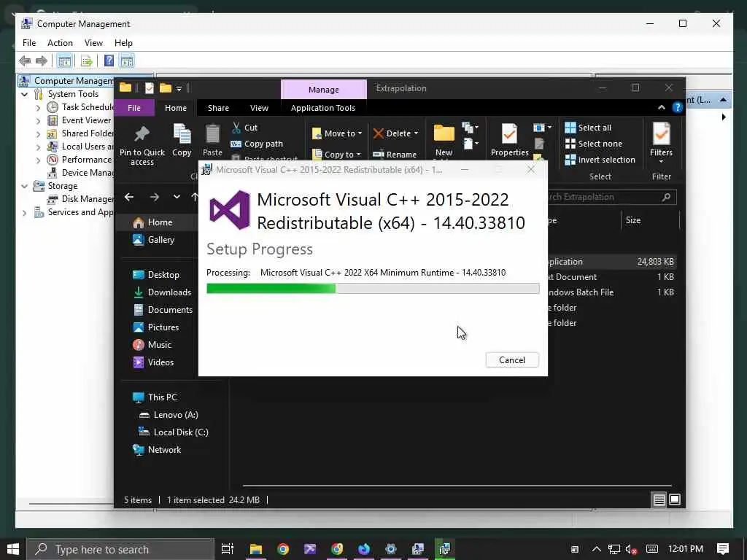
Task: Click the Properties icon in Explorer ribbon
Action: [509, 141]
